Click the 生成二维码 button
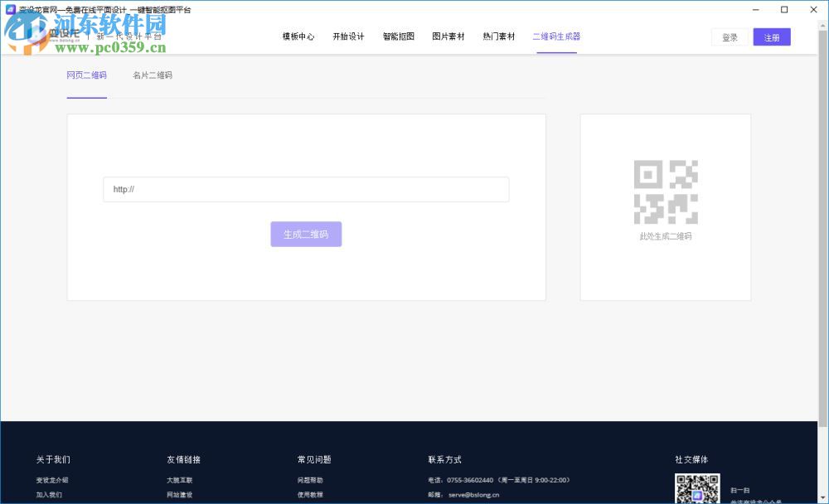 (x=306, y=234)
